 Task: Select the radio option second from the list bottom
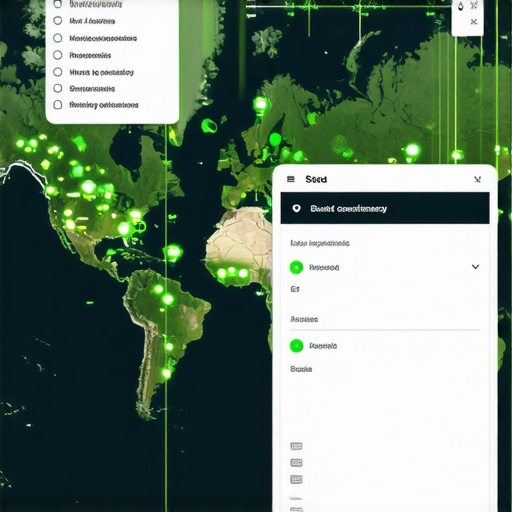[x=58, y=88]
